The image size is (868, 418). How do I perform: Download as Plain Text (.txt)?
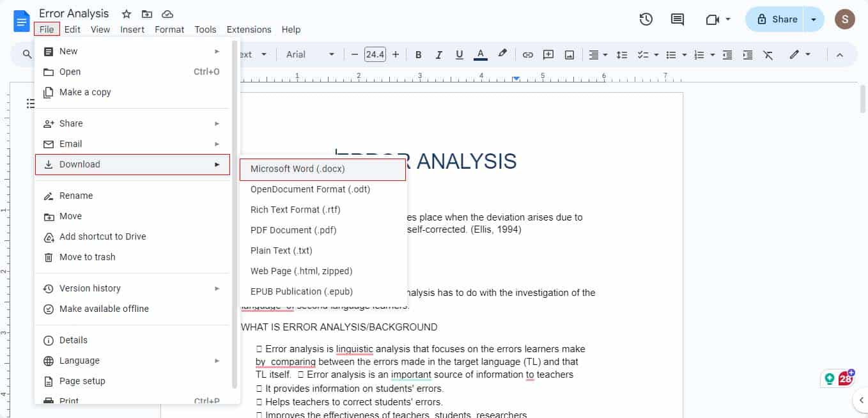323,251
